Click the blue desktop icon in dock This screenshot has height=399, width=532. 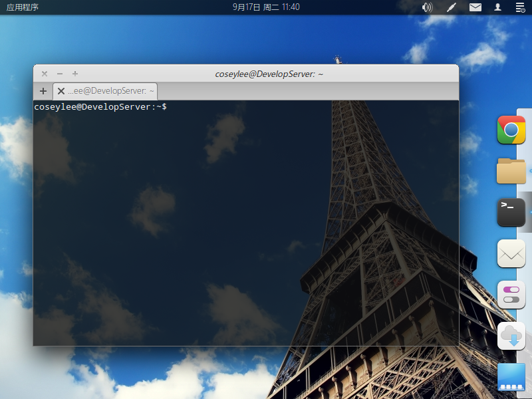(511, 377)
